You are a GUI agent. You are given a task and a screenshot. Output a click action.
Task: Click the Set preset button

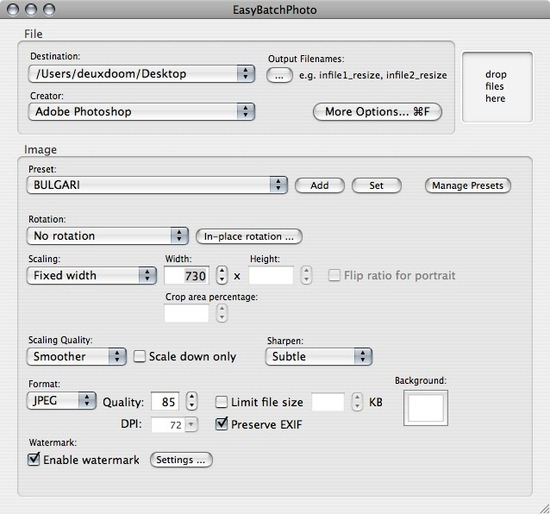point(376,185)
